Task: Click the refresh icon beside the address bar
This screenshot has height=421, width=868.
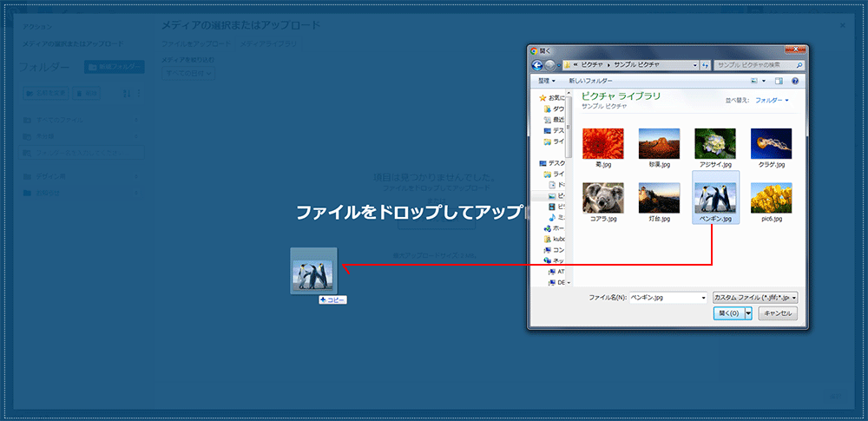Action: (x=705, y=65)
